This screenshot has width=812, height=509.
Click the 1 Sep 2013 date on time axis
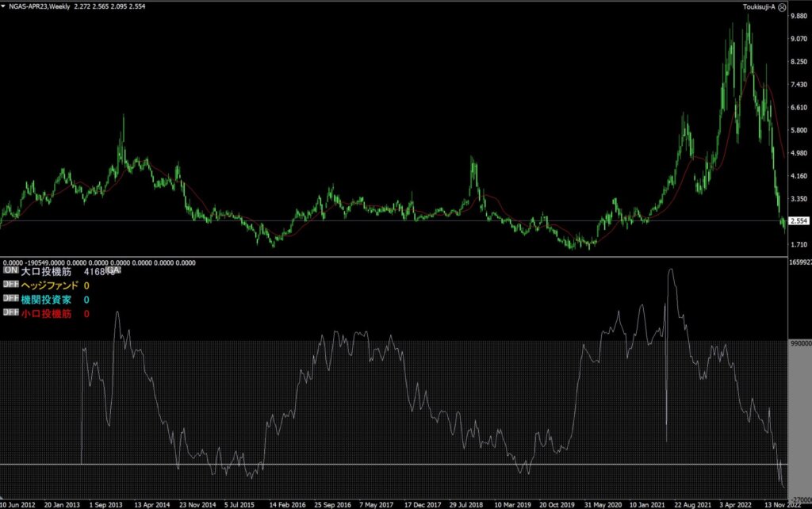(x=108, y=503)
